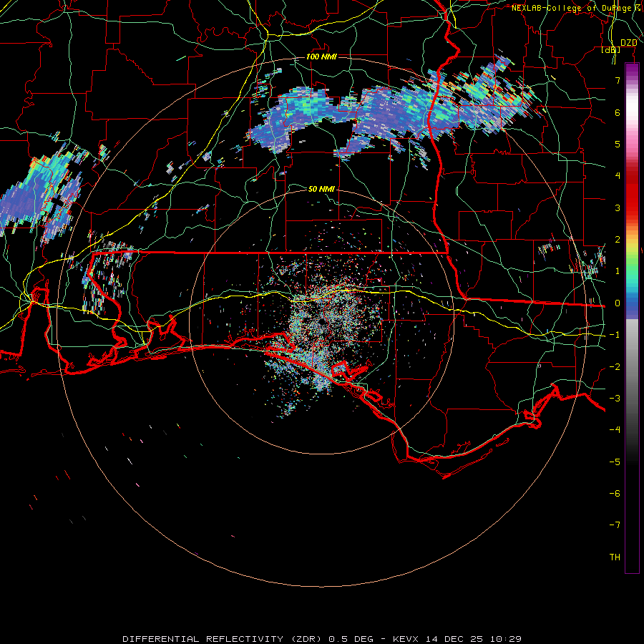Select the "2" value on the scale
644x644 pixels.
tap(618, 240)
